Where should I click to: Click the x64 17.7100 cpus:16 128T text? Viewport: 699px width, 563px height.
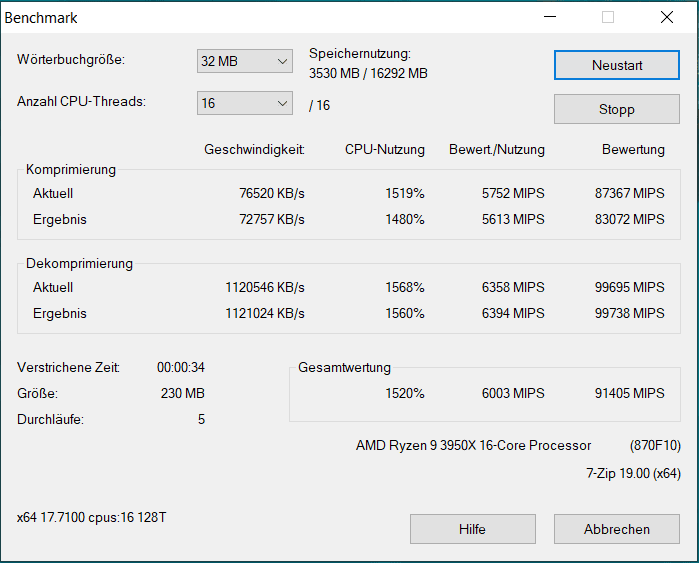[91, 518]
